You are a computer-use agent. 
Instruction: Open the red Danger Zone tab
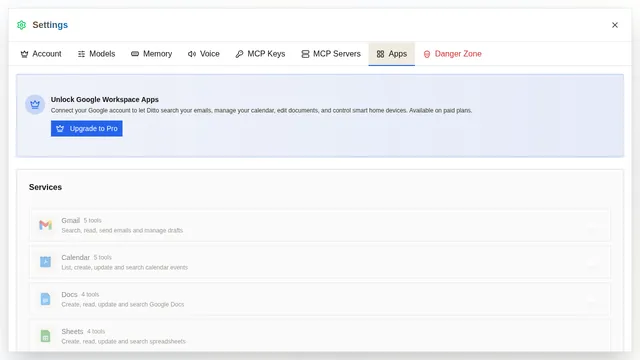point(452,54)
